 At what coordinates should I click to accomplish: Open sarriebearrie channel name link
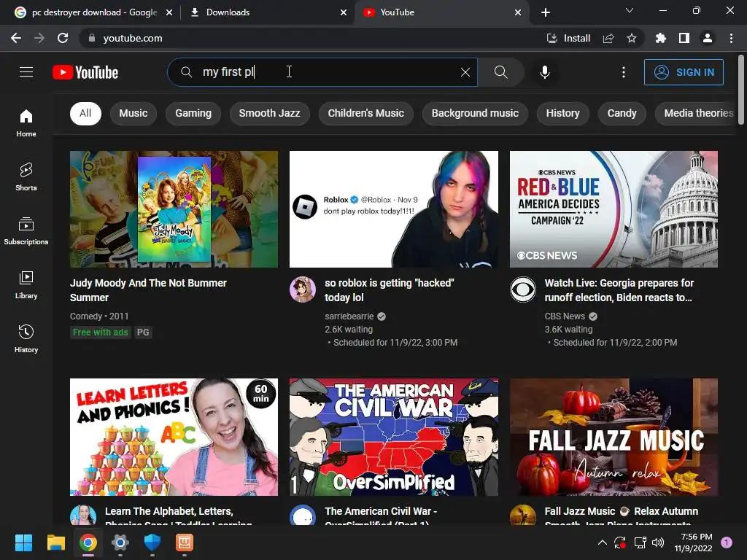(x=349, y=316)
